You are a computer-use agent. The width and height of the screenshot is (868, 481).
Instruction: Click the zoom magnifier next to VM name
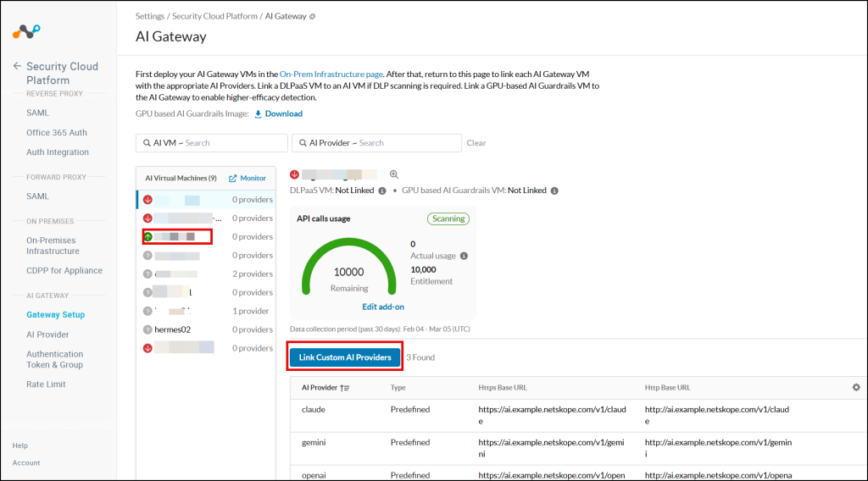394,174
